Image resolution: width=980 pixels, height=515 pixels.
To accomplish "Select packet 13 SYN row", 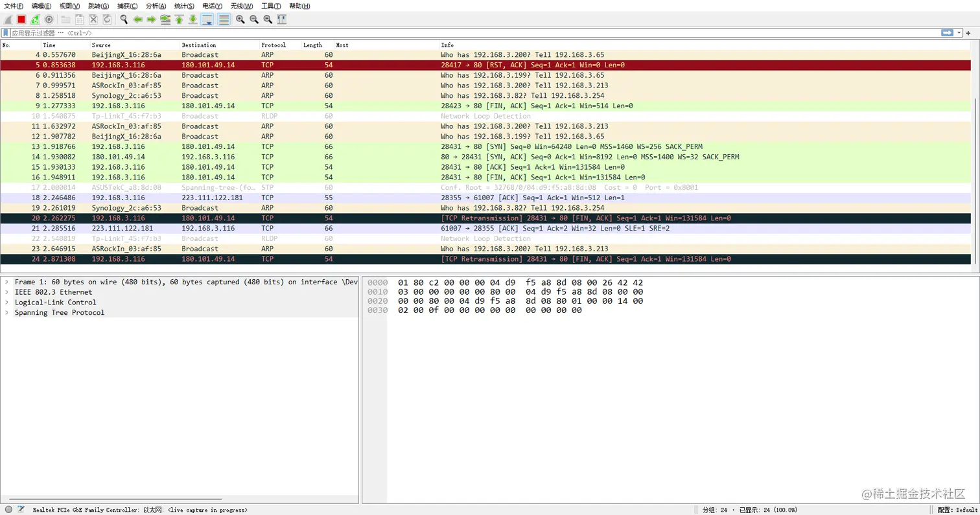I will pyautogui.click(x=485, y=146).
